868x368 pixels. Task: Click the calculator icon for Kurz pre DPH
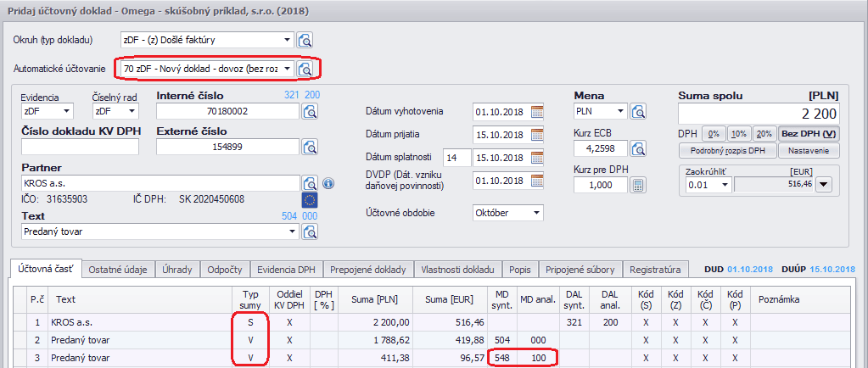click(638, 185)
